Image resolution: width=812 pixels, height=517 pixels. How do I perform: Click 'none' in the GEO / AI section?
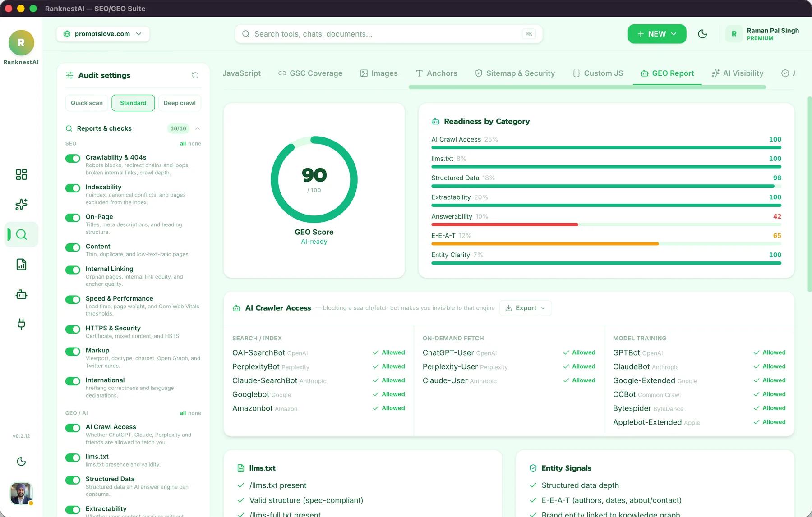[x=194, y=413]
